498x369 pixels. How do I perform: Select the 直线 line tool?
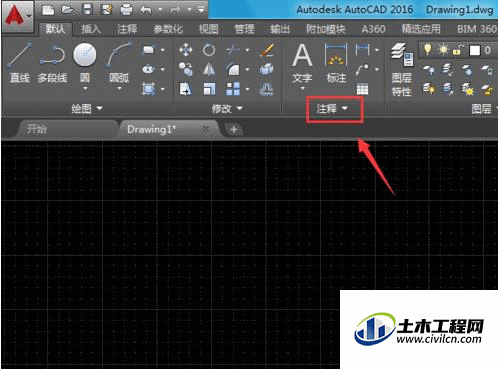coord(19,63)
